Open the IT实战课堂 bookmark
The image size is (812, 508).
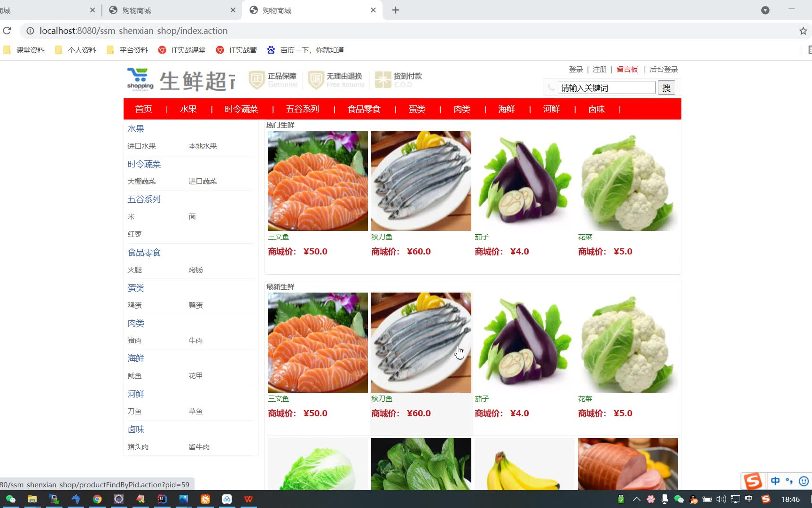182,50
